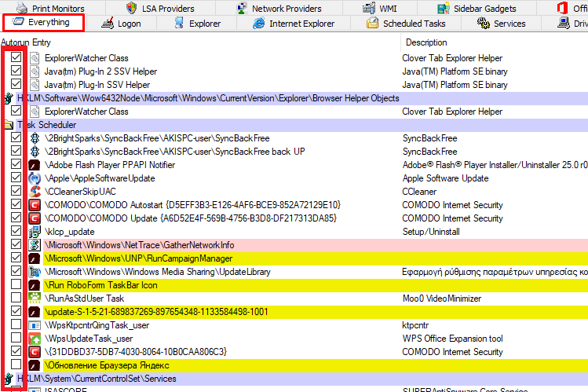This screenshot has height=392, width=588.
Task: Uncheck the update-S-1-5-21 task
Action: pyautogui.click(x=16, y=311)
